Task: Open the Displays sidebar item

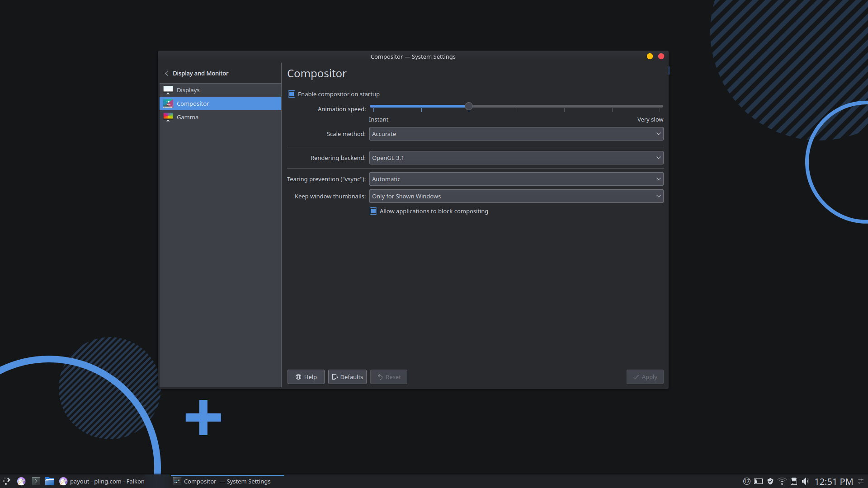Action: coord(220,90)
